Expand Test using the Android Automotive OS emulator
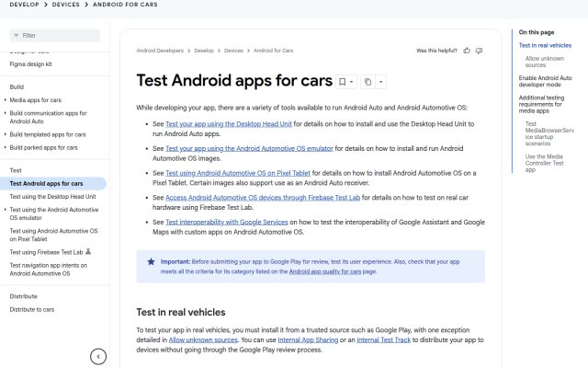 pyautogui.click(x=6, y=209)
